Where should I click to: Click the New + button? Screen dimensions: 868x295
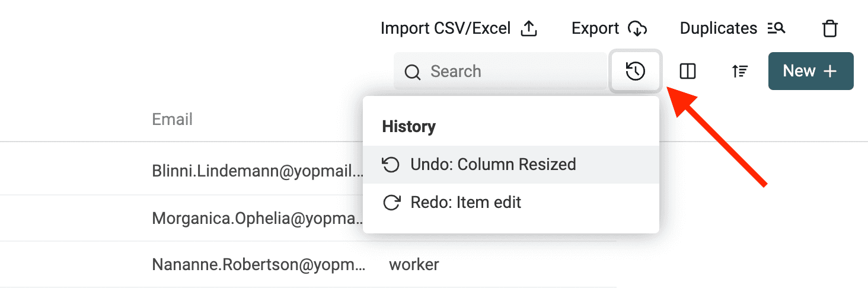coord(810,71)
